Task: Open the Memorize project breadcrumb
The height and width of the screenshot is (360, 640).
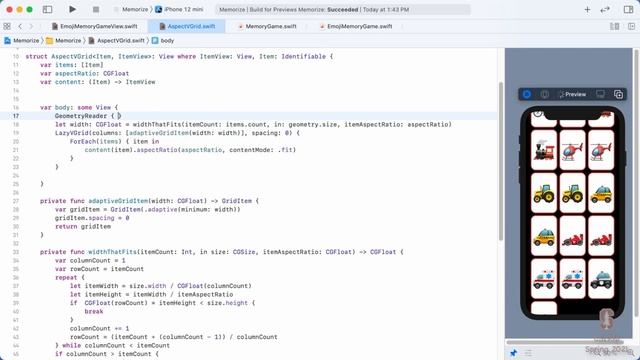Action: 22,40
